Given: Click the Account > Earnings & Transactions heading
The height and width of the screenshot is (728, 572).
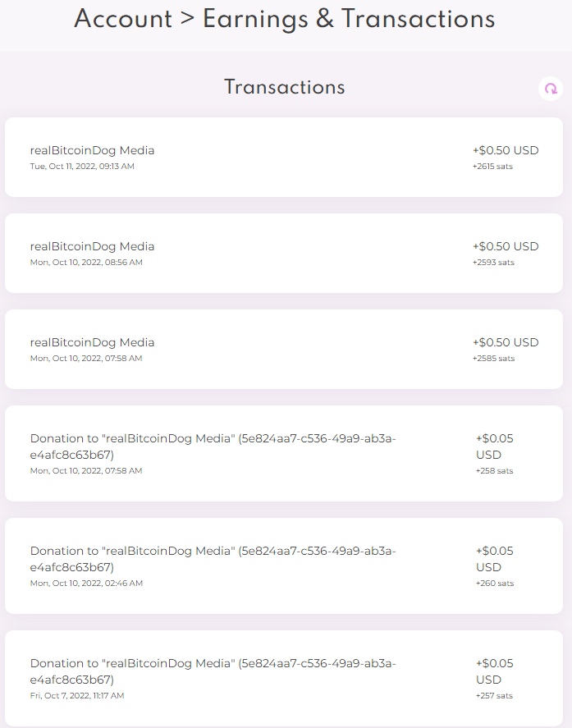Looking at the screenshot, I should point(285,20).
